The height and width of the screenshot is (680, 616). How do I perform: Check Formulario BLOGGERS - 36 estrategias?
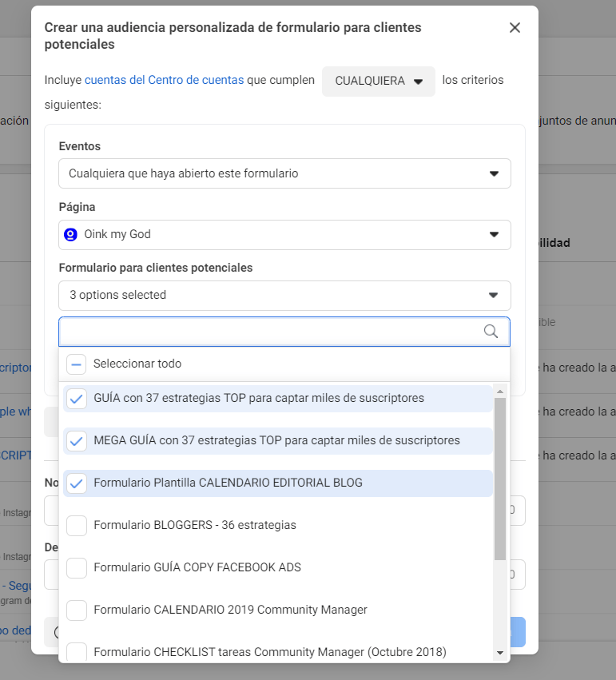pyautogui.click(x=76, y=525)
